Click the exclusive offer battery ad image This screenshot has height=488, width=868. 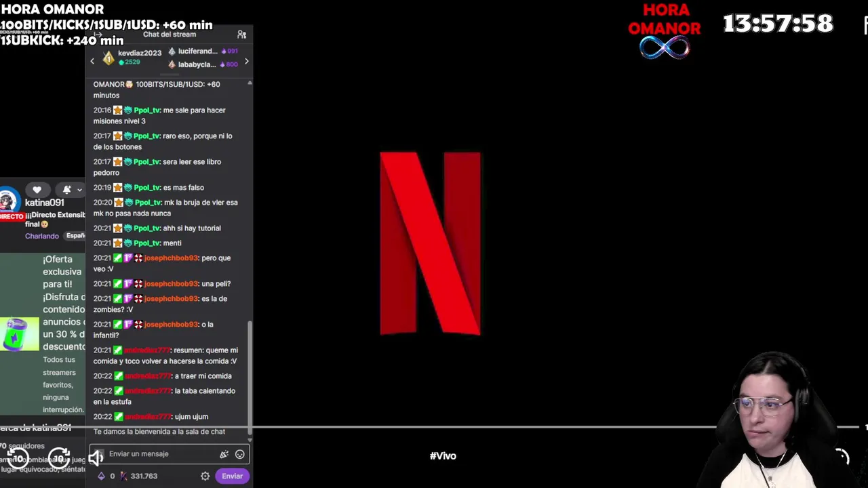click(x=20, y=334)
